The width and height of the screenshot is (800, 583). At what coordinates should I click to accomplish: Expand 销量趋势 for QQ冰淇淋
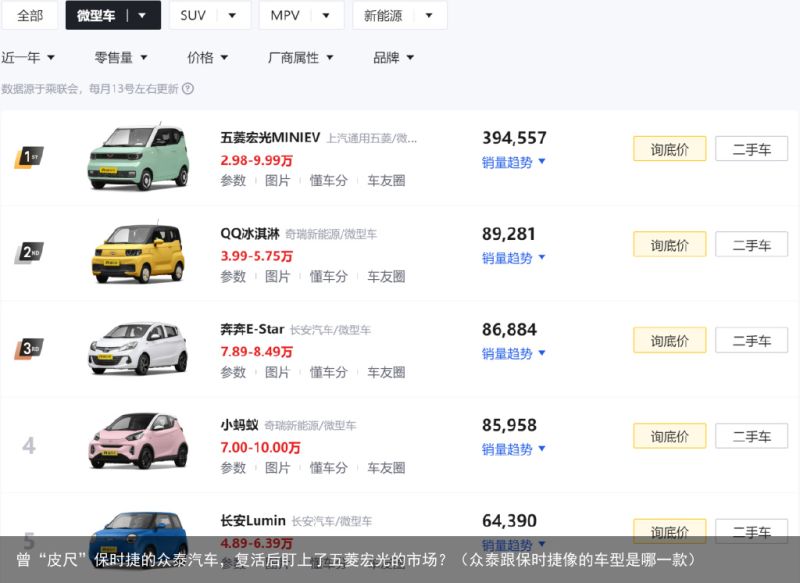tap(513, 258)
